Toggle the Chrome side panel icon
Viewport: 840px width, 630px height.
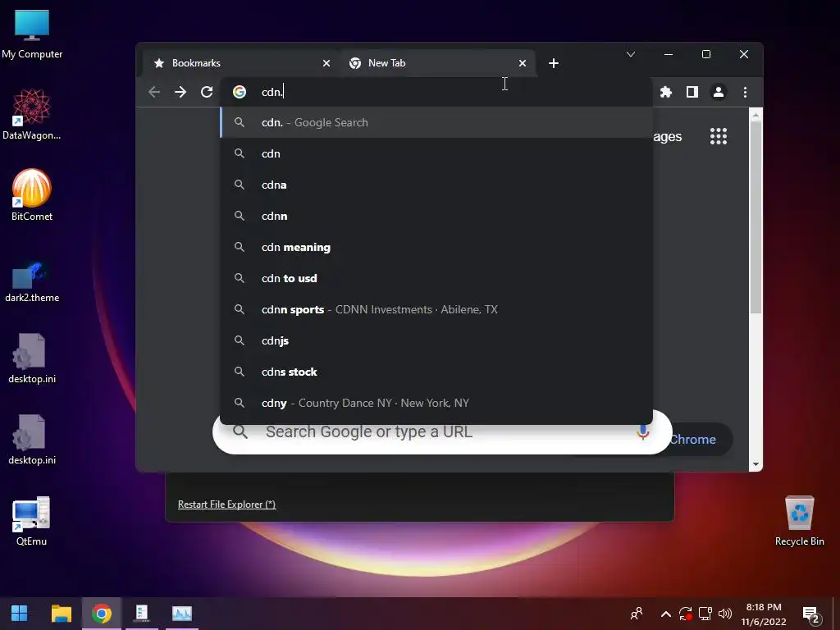pyautogui.click(x=692, y=92)
